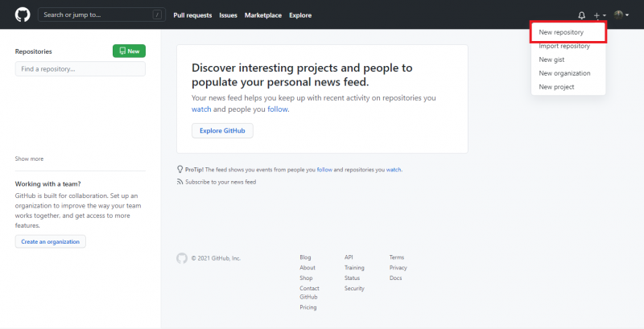This screenshot has height=329, width=644.
Task: Choose New organization from dropdown
Action: [564, 73]
